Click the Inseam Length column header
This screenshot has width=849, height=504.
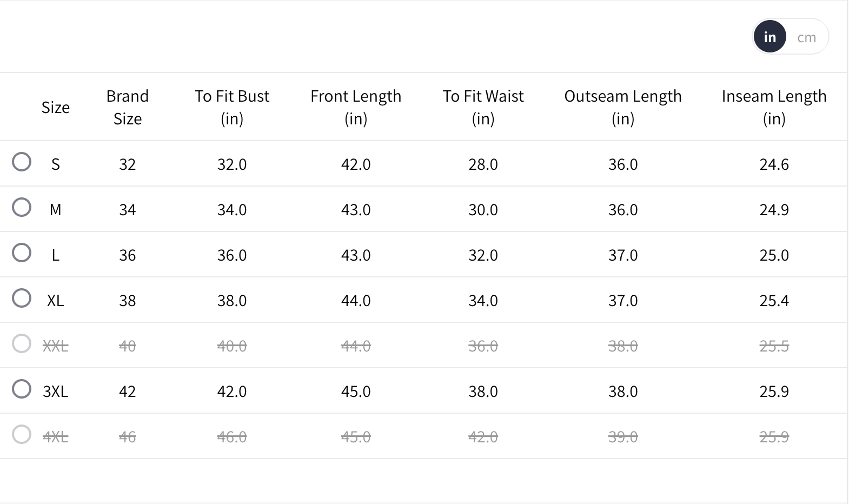coord(774,107)
